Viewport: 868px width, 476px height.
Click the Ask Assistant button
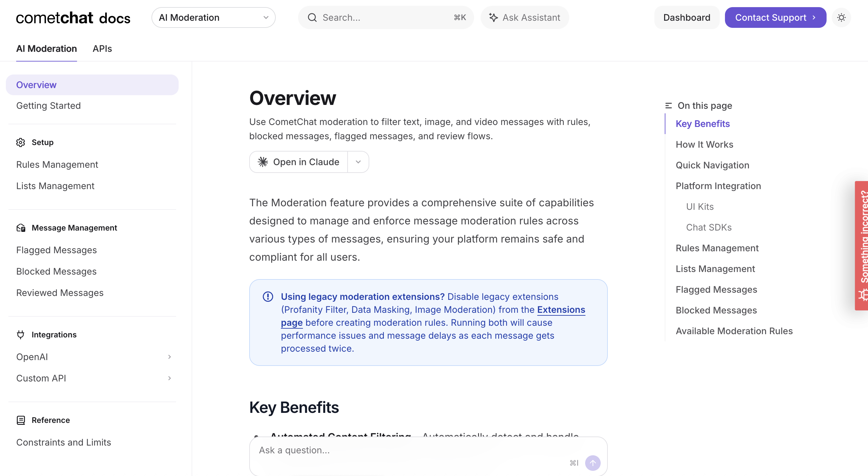point(525,17)
